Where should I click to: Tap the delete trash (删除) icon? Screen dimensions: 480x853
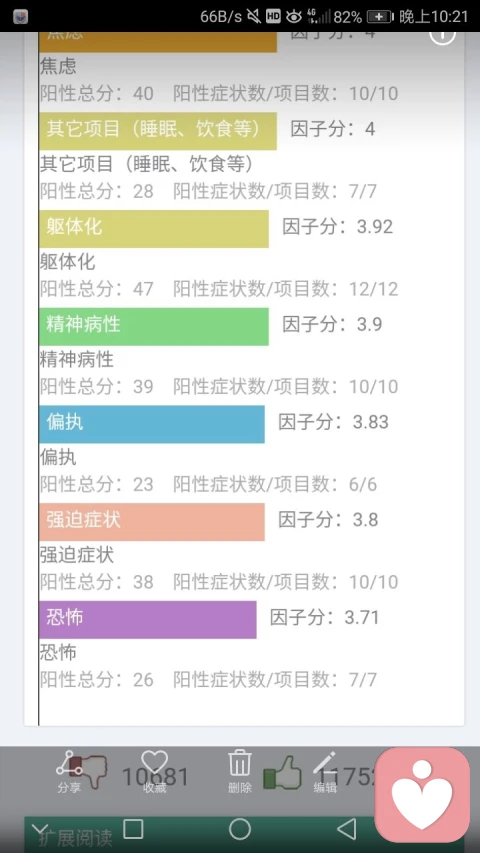[x=239, y=770]
